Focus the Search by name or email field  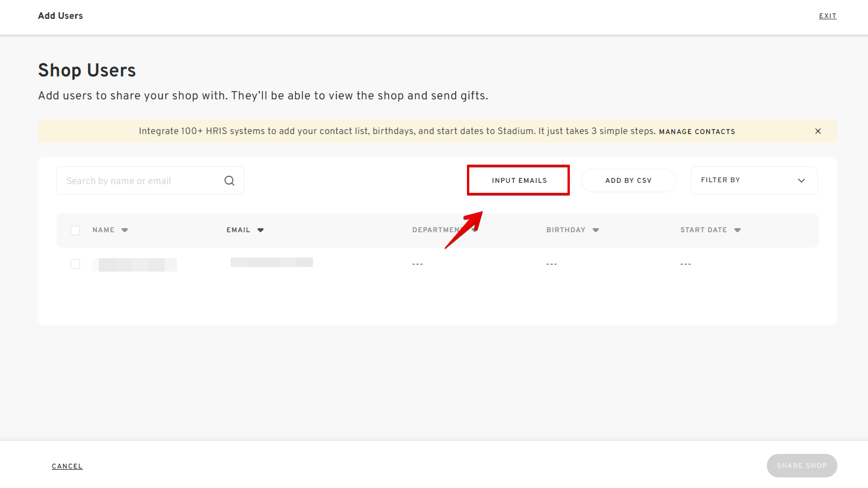(141, 181)
